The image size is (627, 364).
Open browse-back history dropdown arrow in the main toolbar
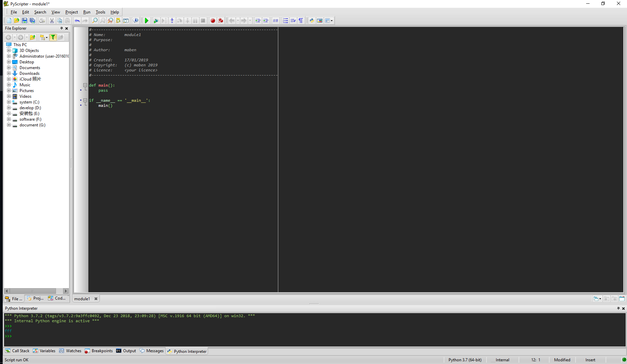(238, 21)
